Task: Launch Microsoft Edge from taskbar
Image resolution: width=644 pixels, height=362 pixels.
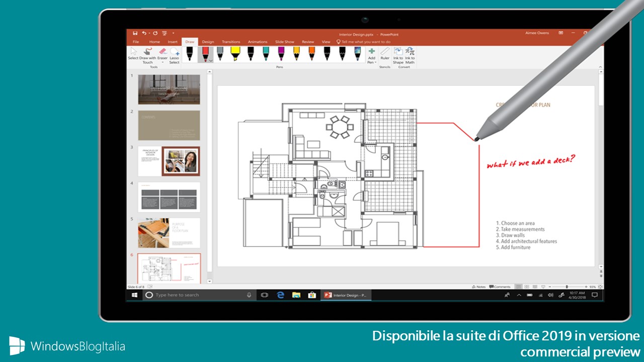Action: [x=280, y=295]
